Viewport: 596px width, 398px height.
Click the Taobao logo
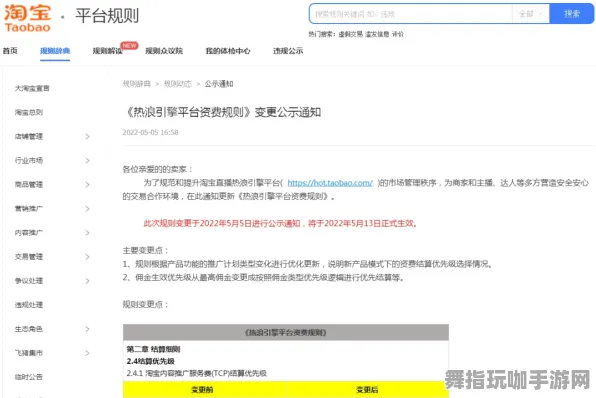point(27,18)
